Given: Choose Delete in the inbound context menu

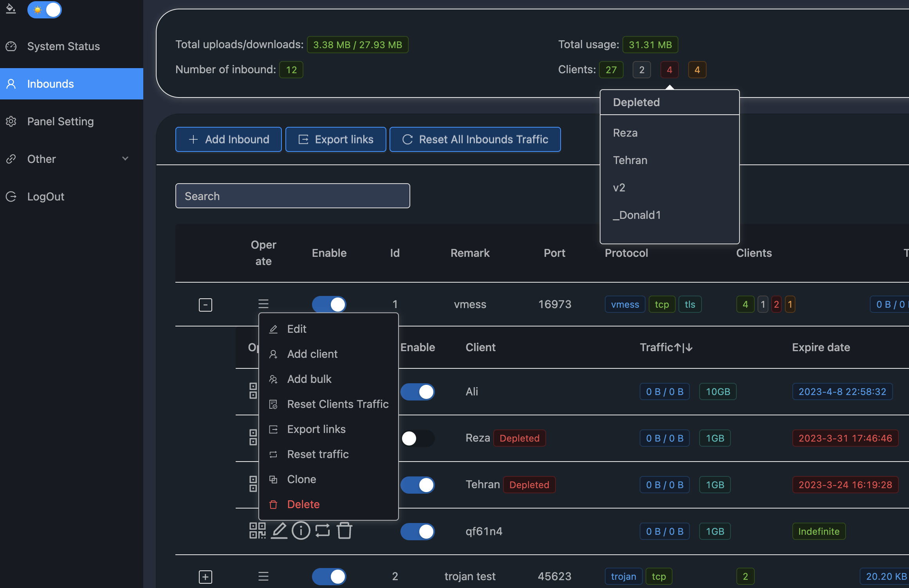Looking at the screenshot, I should click(303, 504).
